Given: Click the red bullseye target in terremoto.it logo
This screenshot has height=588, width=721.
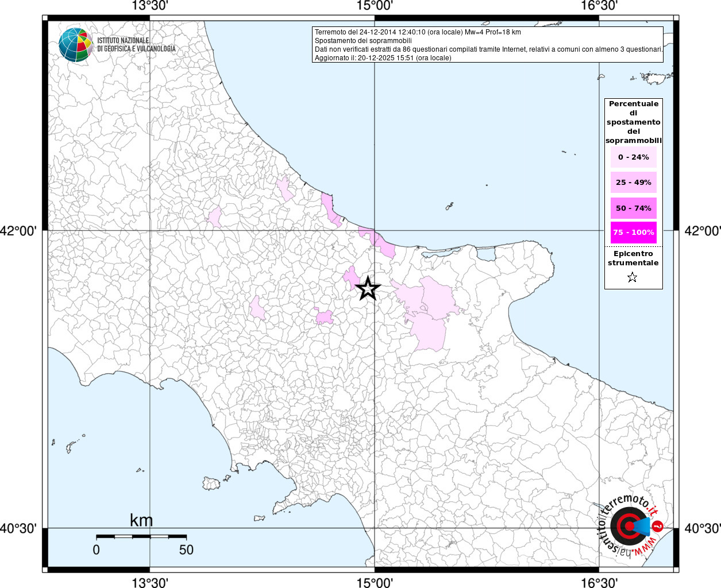Looking at the screenshot, I should 628,525.
